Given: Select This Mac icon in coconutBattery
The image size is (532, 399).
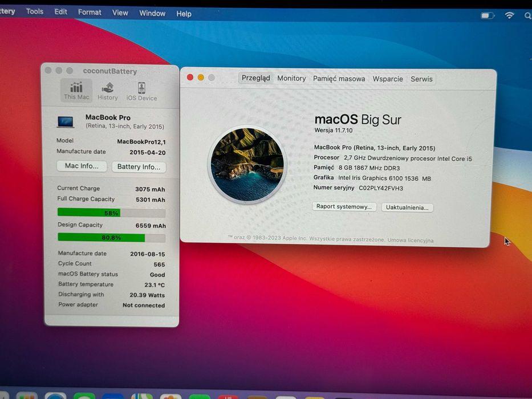Looking at the screenshot, I should tap(76, 91).
